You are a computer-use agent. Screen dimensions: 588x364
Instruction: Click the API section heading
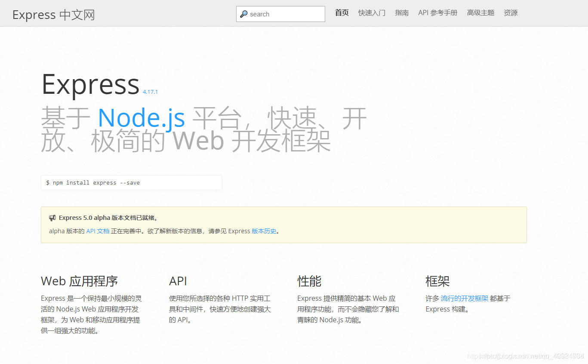178,281
